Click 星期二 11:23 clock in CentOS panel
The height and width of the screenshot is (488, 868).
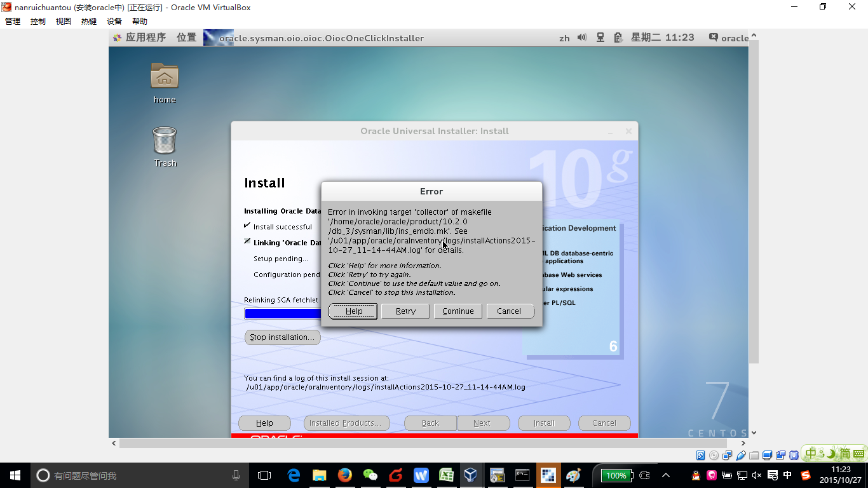point(662,37)
